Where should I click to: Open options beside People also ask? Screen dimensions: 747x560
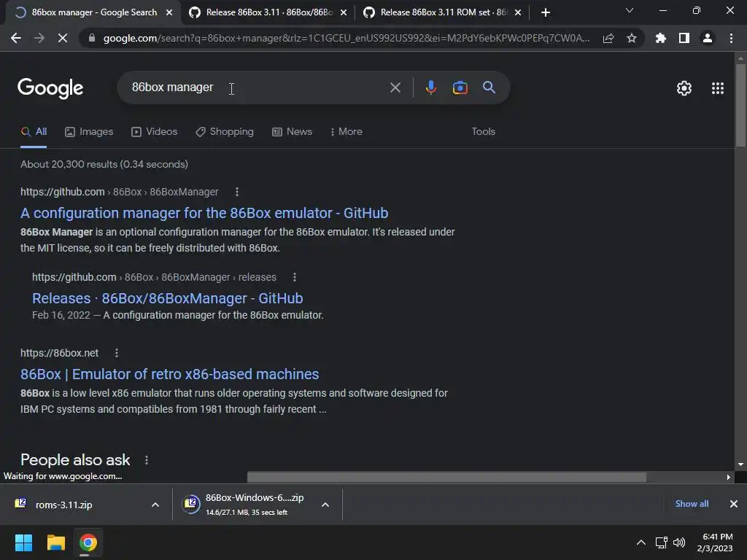(x=146, y=460)
